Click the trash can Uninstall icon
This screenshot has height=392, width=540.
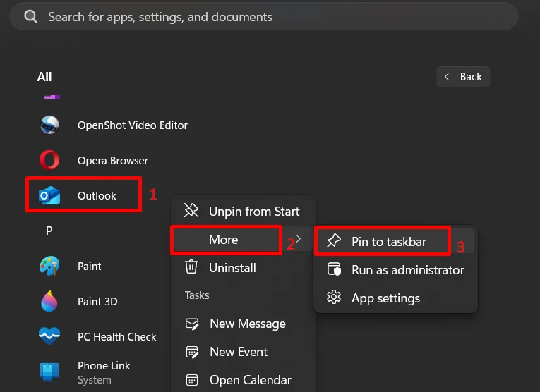tap(191, 267)
